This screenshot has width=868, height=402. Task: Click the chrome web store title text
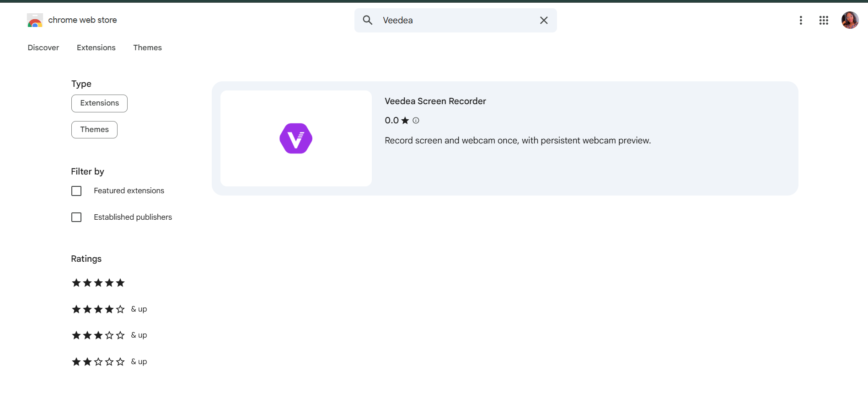[x=82, y=20]
